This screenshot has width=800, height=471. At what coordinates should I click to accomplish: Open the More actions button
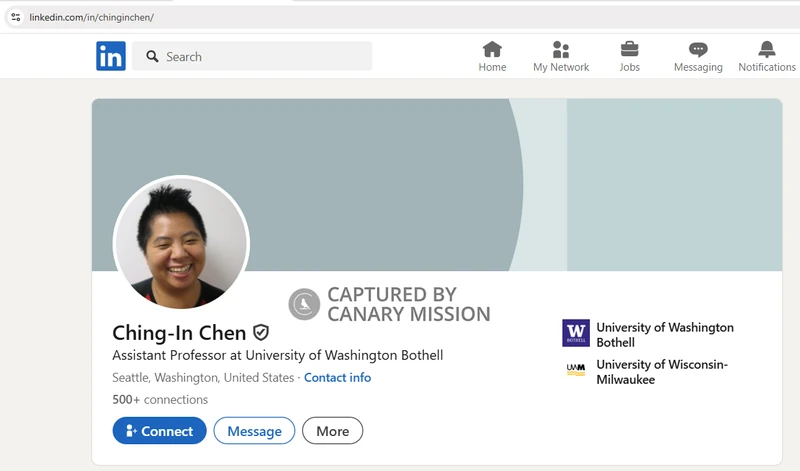333,431
